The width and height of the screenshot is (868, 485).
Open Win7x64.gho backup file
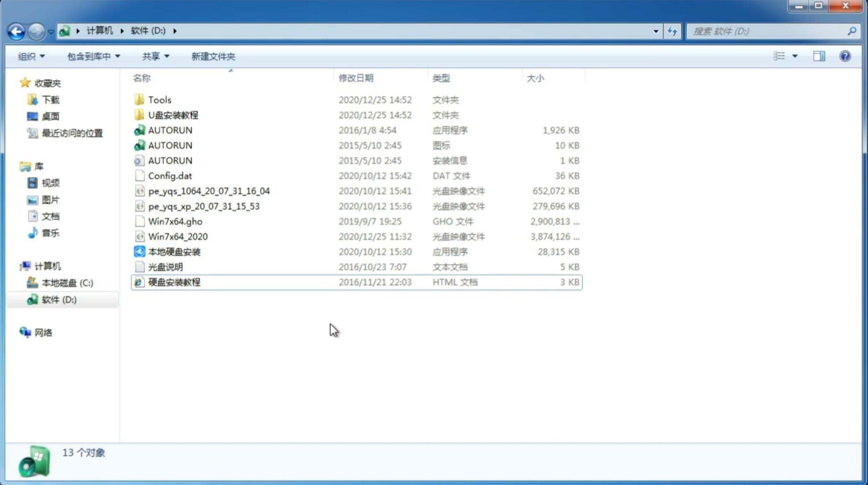coord(175,221)
